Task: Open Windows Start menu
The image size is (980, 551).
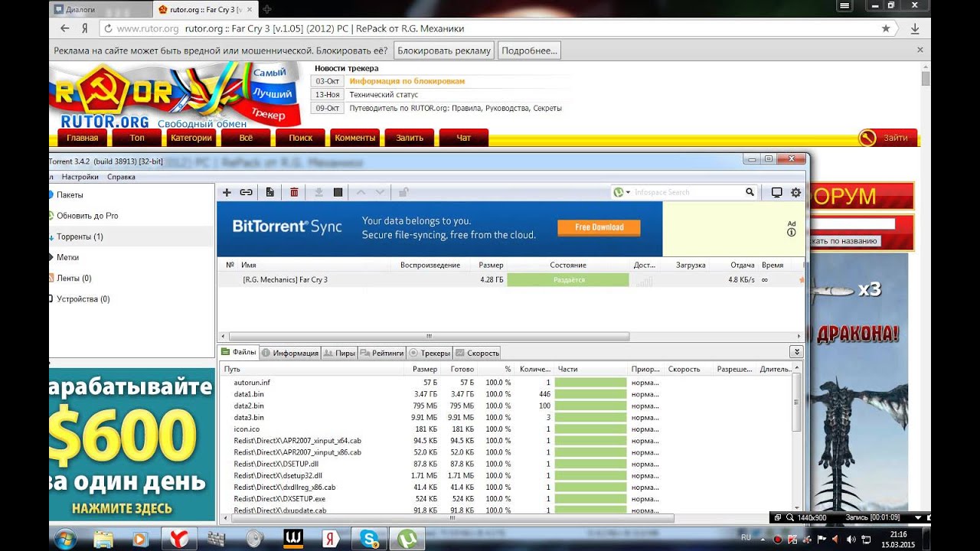Action: pos(64,540)
